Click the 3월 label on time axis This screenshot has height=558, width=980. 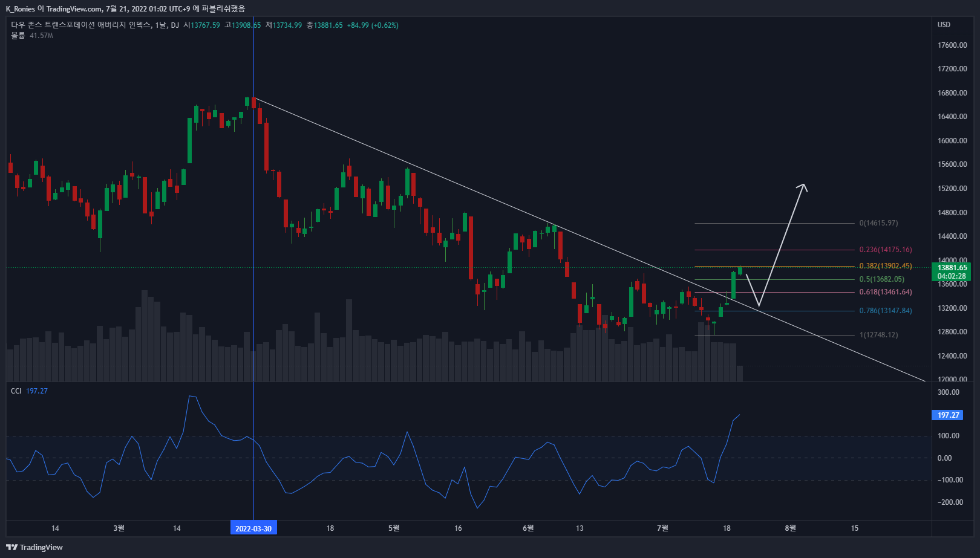119,528
